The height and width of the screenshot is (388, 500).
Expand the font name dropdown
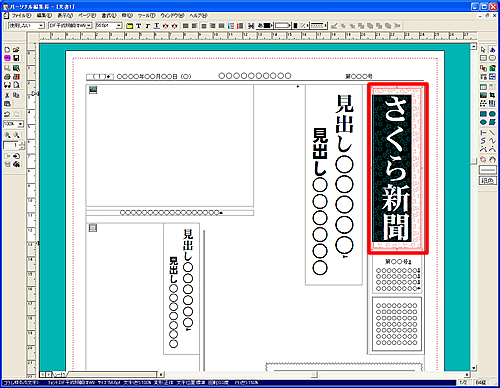(89, 26)
